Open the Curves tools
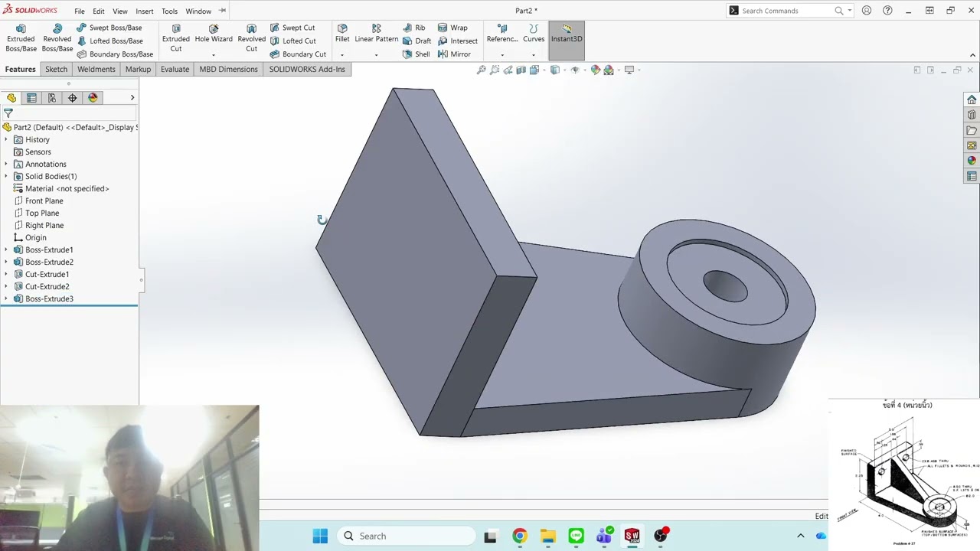The width and height of the screenshot is (980, 551). pos(534,34)
